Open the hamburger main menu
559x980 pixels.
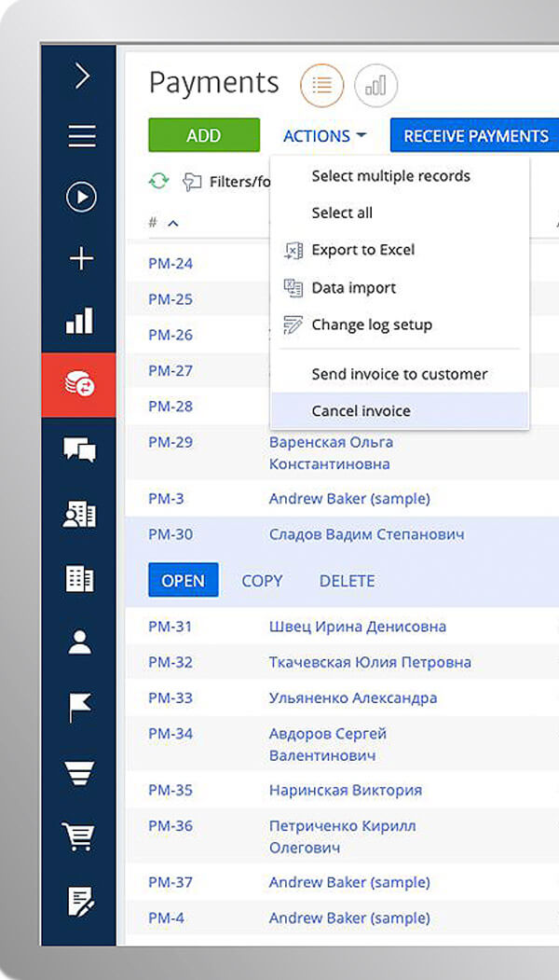82,136
